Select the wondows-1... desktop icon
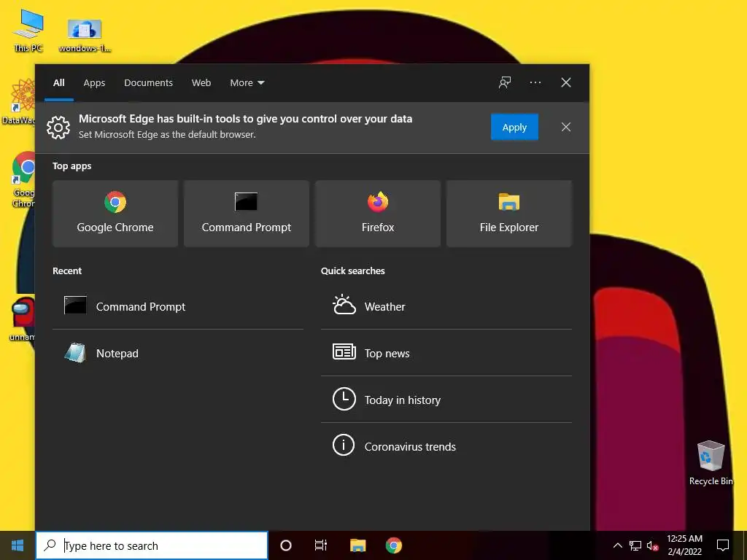This screenshot has width=747, height=560. [x=85, y=36]
